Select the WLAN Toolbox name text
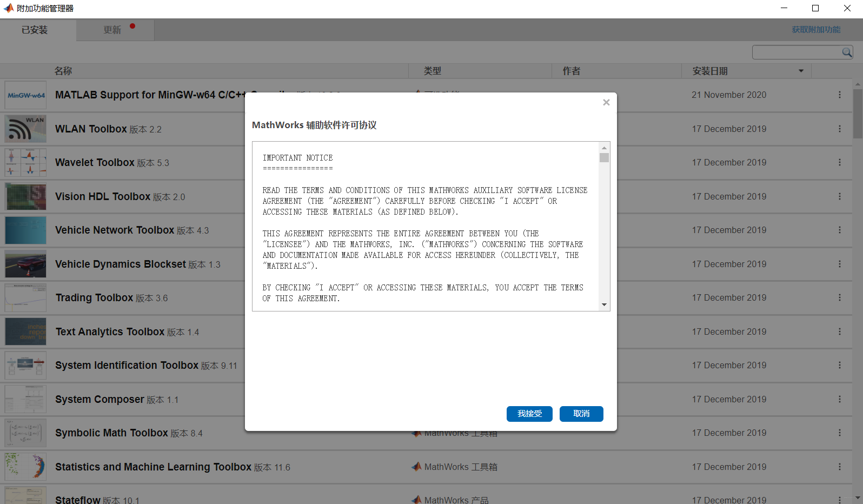 coord(91,129)
